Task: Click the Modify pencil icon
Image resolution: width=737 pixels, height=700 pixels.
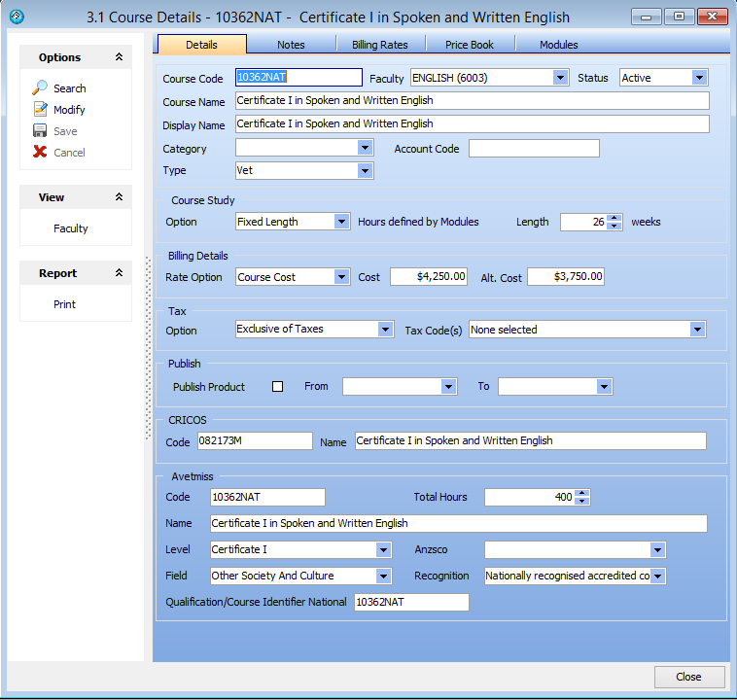Action: pyautogui.click(x=40, y=110)
